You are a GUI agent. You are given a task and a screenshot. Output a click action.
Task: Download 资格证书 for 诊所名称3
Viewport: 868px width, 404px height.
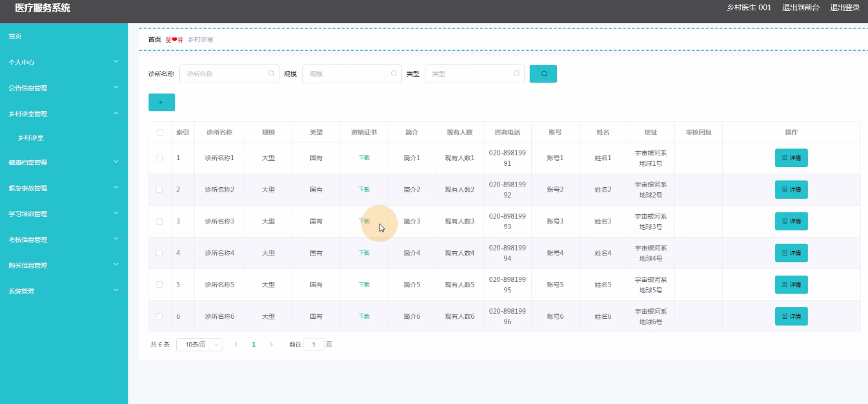click(x=364, y=221)
